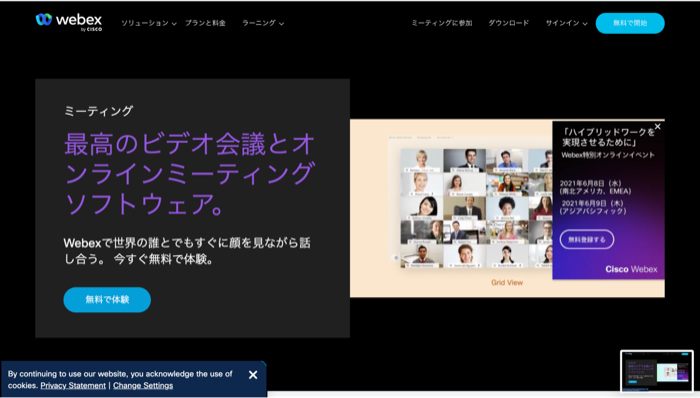Click the ミーティング heading label
Viewport: 700px width, 398px height.
tap(98, 111)
